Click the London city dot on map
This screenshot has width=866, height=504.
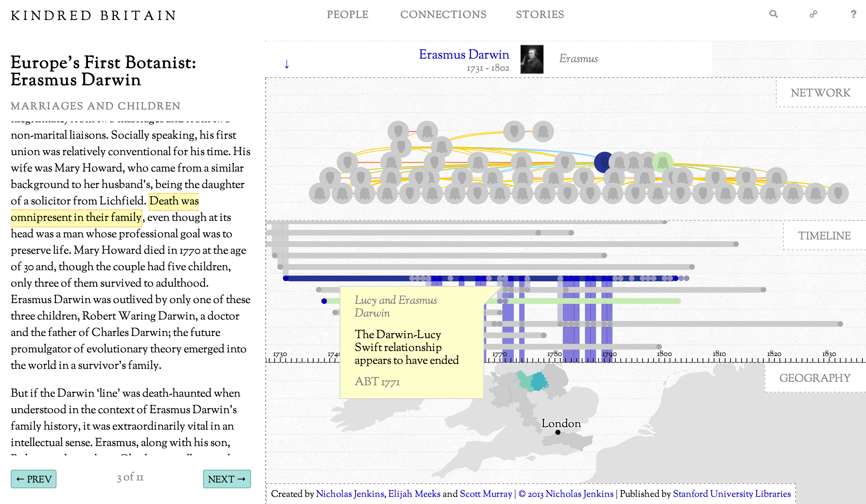point(558,432)
